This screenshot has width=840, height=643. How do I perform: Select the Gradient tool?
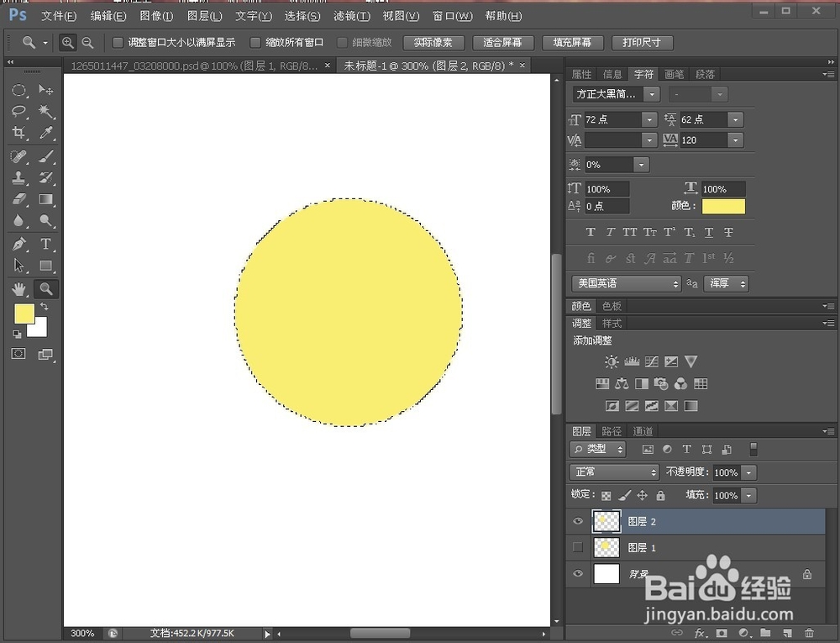(46, 199)
